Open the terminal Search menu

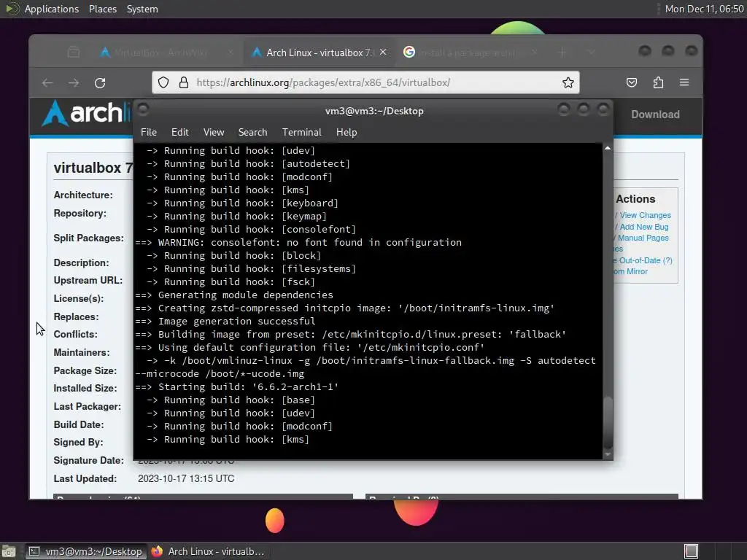(x=252, y=132)
